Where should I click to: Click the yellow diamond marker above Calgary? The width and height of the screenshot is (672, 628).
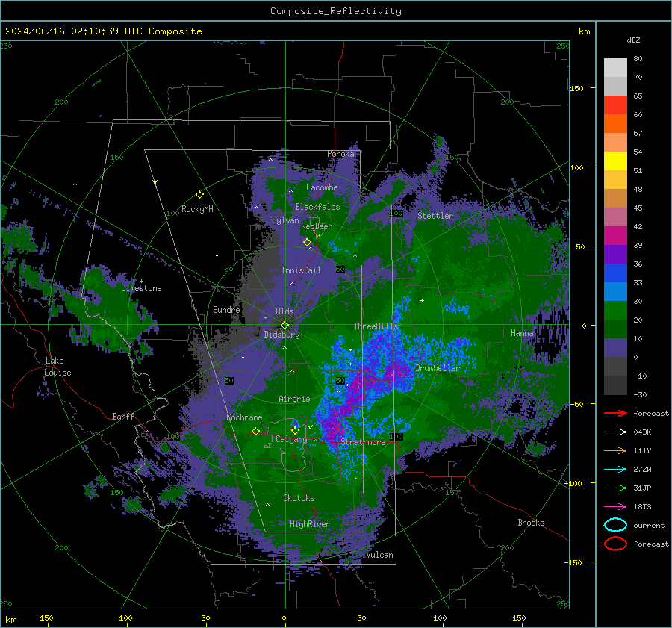click(x=295, y=430)
